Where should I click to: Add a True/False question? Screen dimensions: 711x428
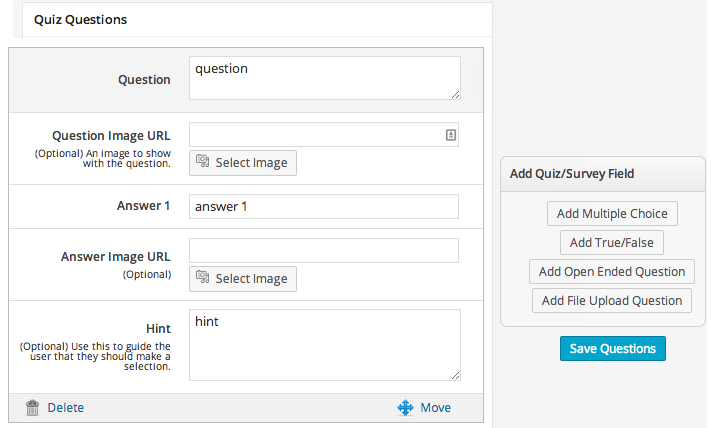point(612,243)
